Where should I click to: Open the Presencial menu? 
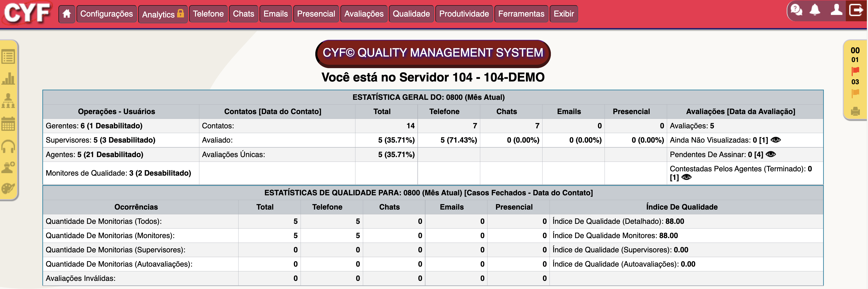point(316,14)
